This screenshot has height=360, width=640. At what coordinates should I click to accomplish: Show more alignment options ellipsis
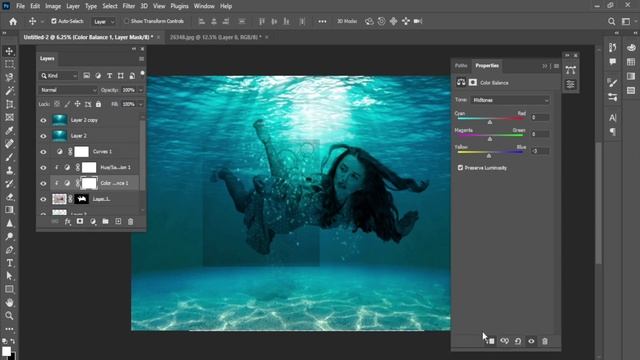tap(322, 21)
